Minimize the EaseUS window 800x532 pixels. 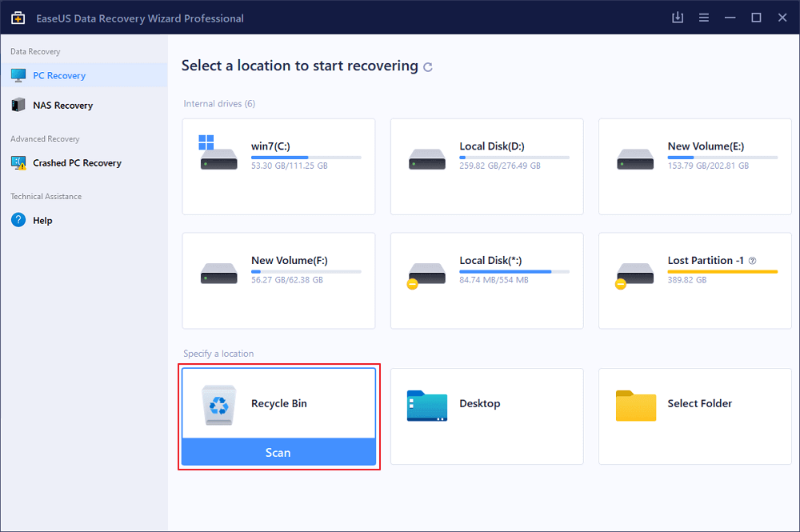point(730,18)
